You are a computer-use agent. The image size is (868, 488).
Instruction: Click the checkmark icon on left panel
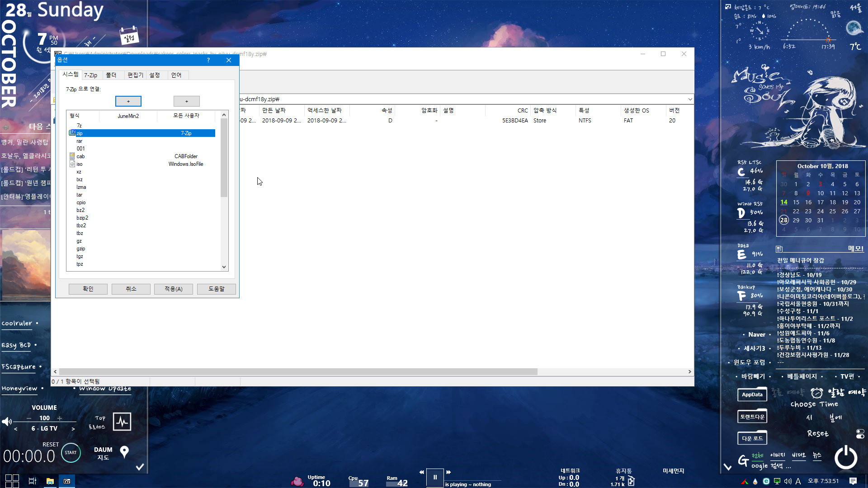pos(140,467)
